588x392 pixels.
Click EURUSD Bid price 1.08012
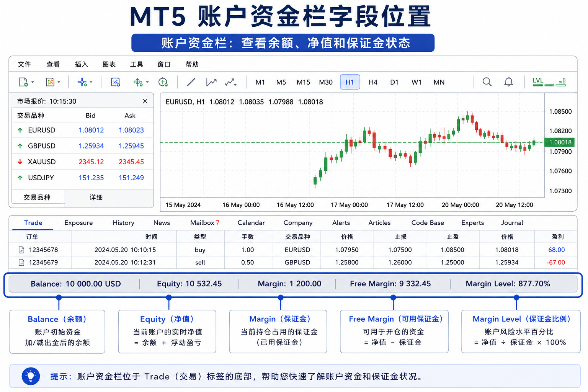pyautogui.click(x=91, y=130)
